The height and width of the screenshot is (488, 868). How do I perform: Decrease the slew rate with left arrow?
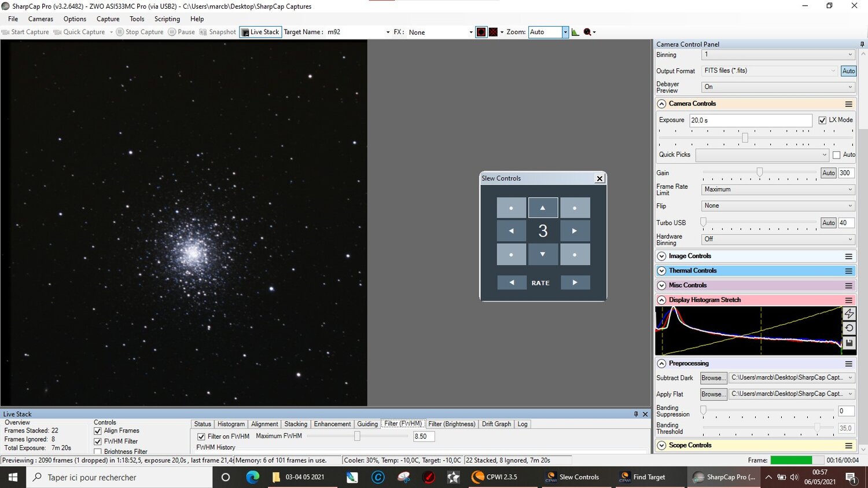tap(512, 282)
